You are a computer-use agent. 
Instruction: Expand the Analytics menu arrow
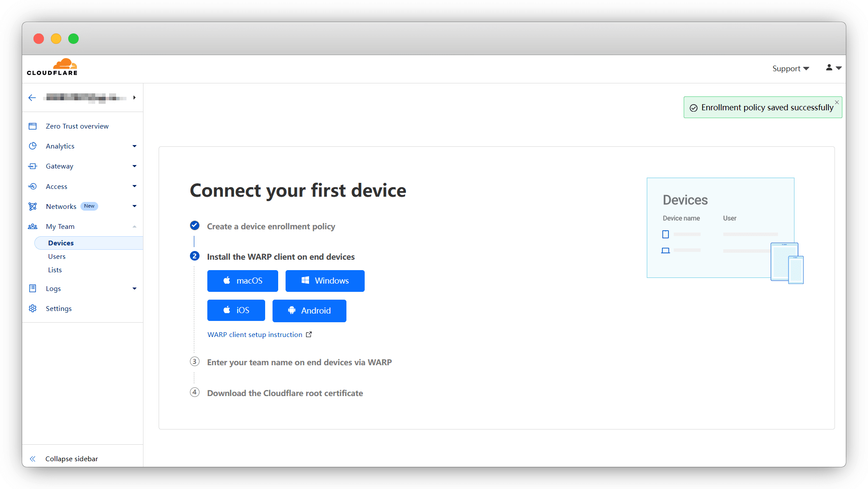[134, 146]
